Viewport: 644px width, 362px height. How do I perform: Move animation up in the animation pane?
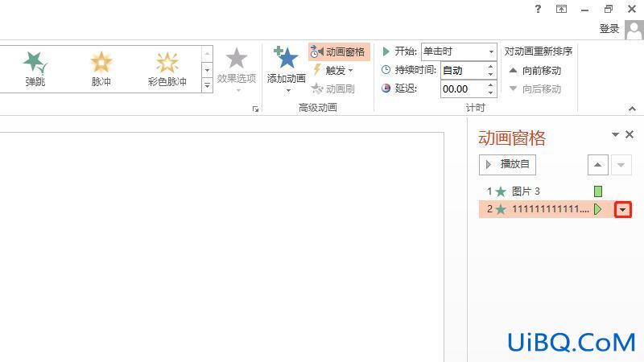coord(598,165)
